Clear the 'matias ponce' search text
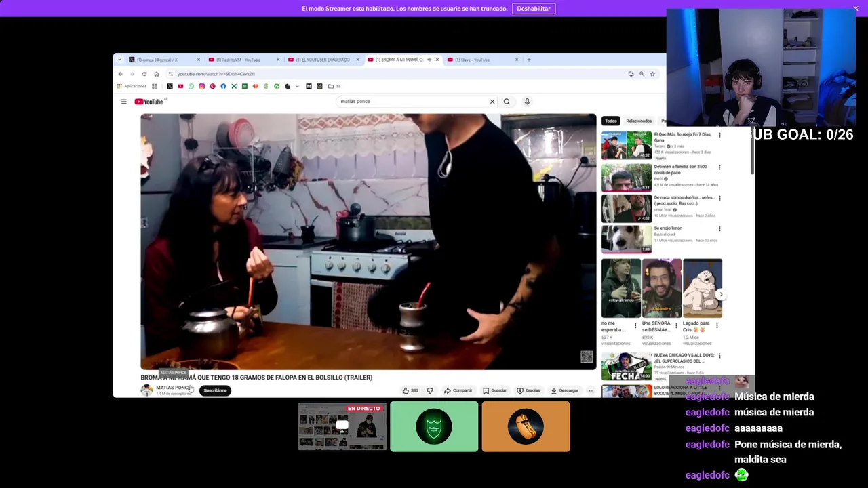The height and width of the screenshot is (488, 868). (492, 102)
